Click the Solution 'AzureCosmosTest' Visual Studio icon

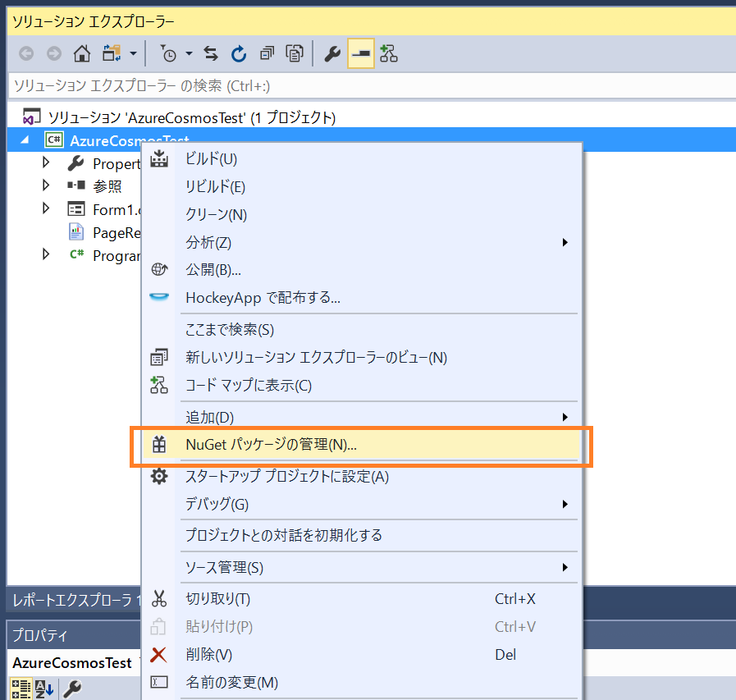point(31,117)
